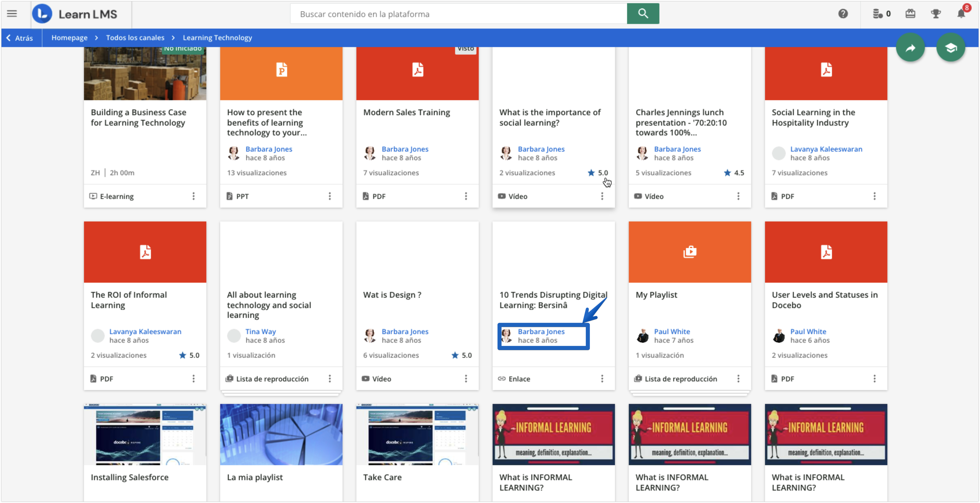Open Building a Business Case warehouse thumbnail
This screenshot has height=503, width=980.
coord(145,73)
